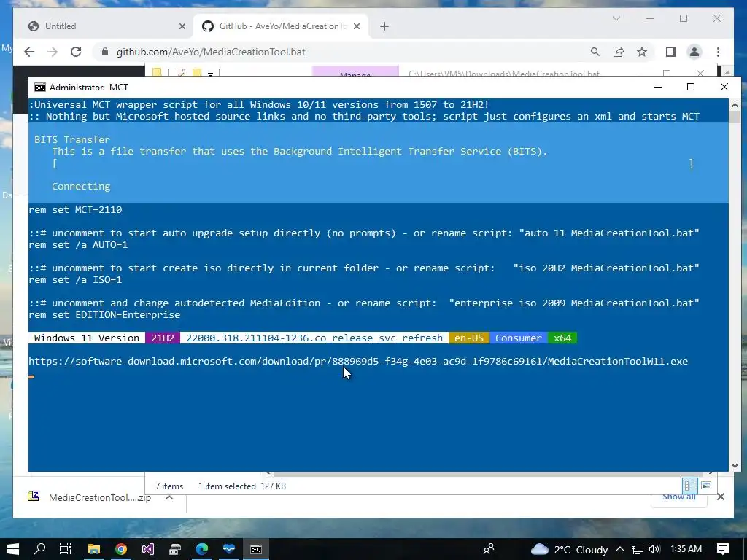Viewport: 747px width, 560px height.
Task: Open the notification action center
Action: tap(723, 549)
